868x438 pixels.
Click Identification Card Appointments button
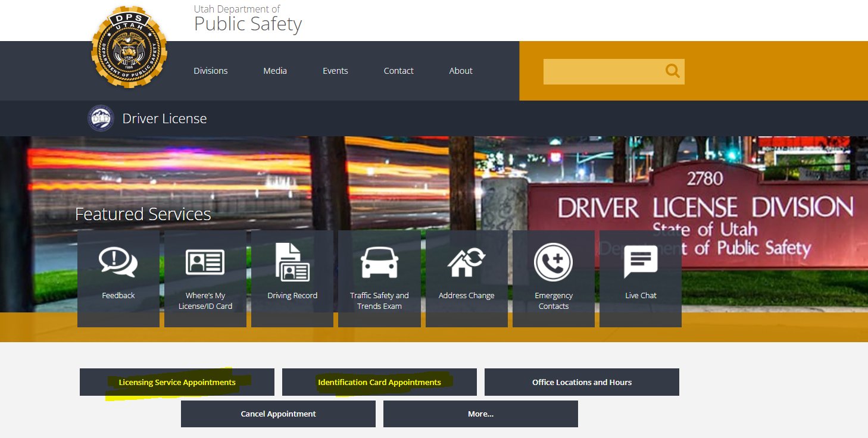point(379,382)
